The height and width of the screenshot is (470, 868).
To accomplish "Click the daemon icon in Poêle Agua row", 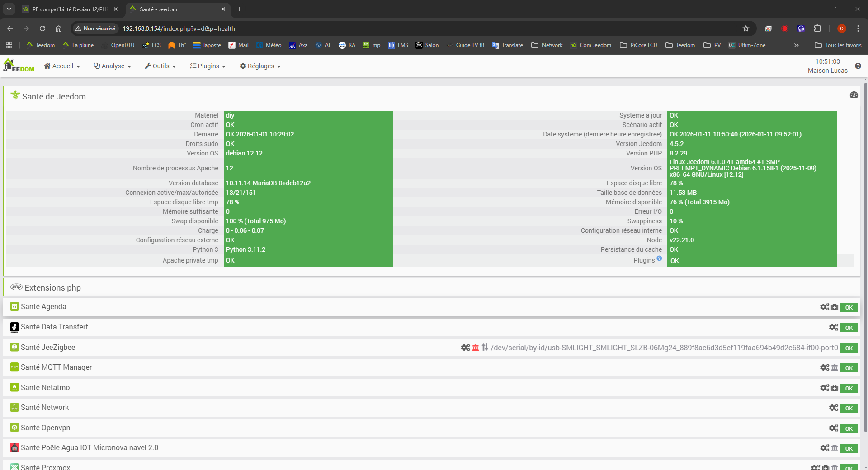I will tap(835, 448).
